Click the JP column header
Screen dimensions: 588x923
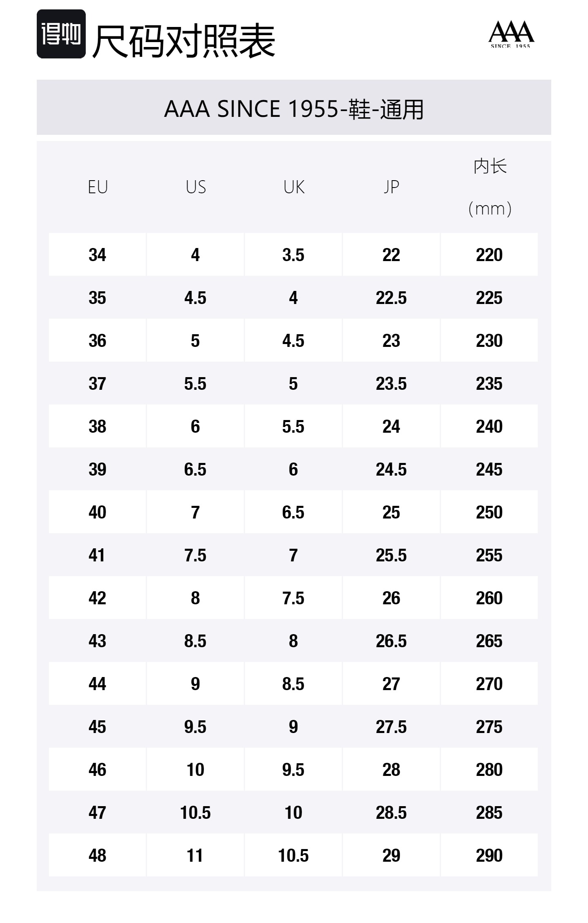(391, 187)
